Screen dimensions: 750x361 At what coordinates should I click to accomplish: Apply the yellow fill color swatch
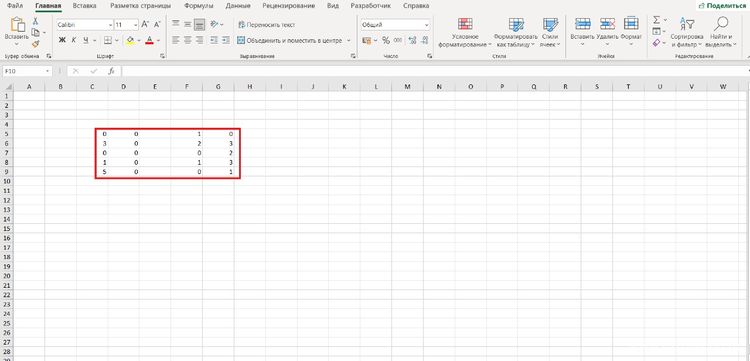(x=130, y=41)
